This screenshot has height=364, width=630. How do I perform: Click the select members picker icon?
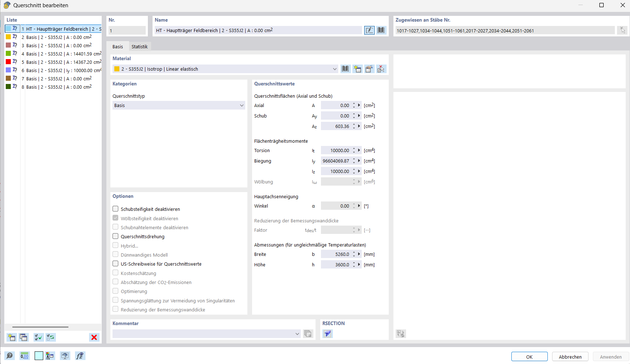tap(622, 30)
